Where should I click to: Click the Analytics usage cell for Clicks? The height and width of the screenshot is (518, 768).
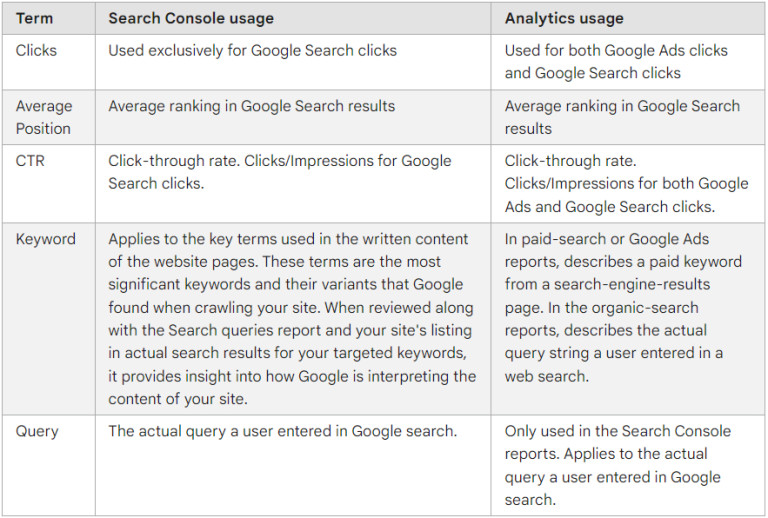point(615,61)
